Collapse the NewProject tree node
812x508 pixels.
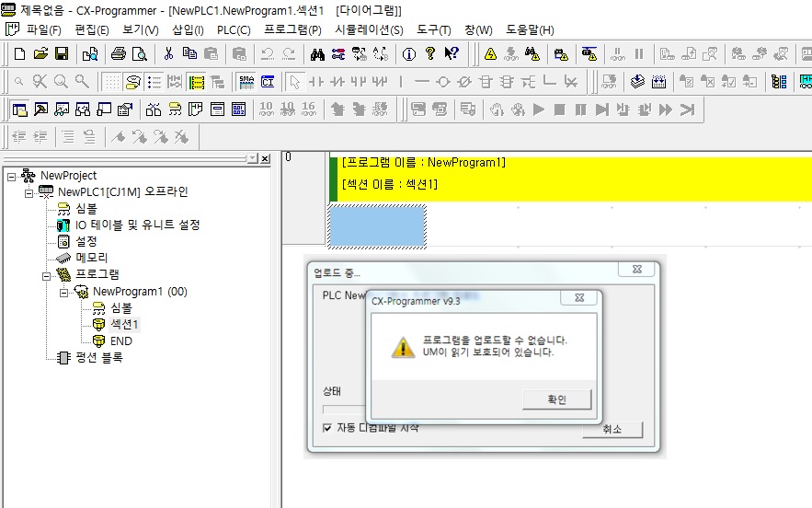click(x=11, y=177)
